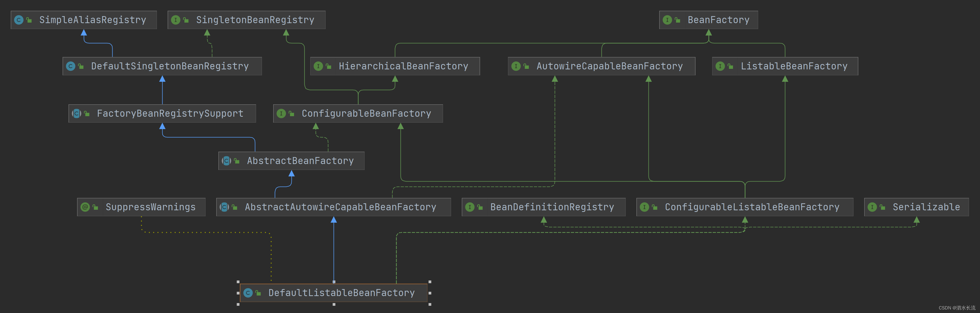Click the abstract class icon of AbstractBeanFactory
The width and height of the screenshot is (980, 313).
[x=226, y=161]
